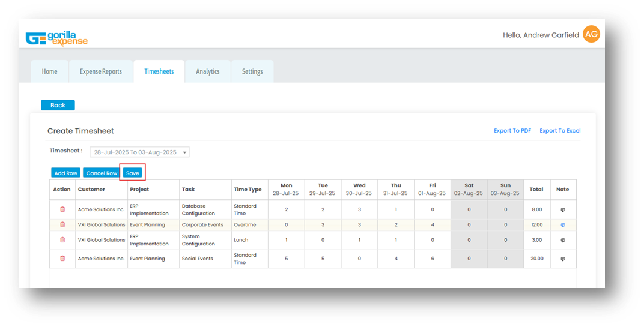
Task: Open the Settings tab
Action: coord(252,71)
